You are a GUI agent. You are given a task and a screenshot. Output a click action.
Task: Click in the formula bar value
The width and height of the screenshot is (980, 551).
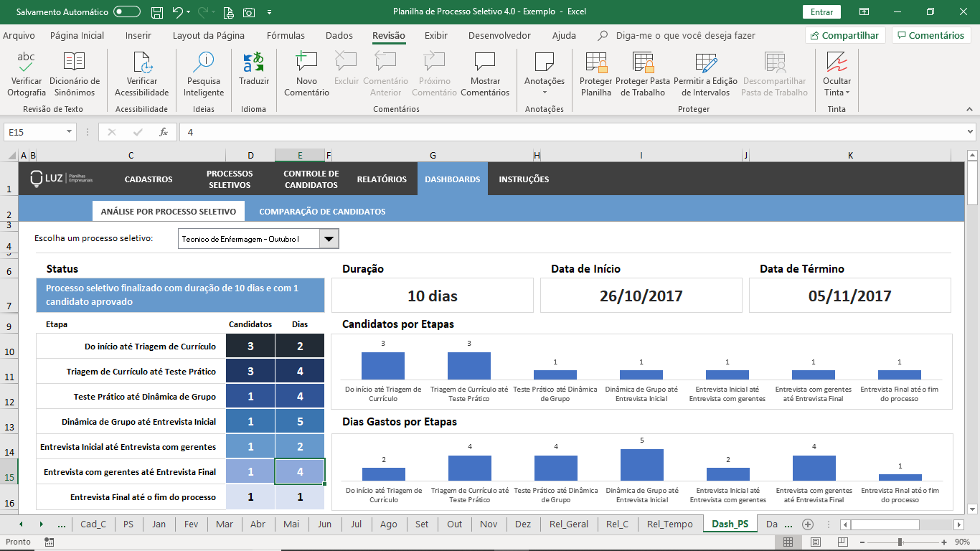(572, 132)
